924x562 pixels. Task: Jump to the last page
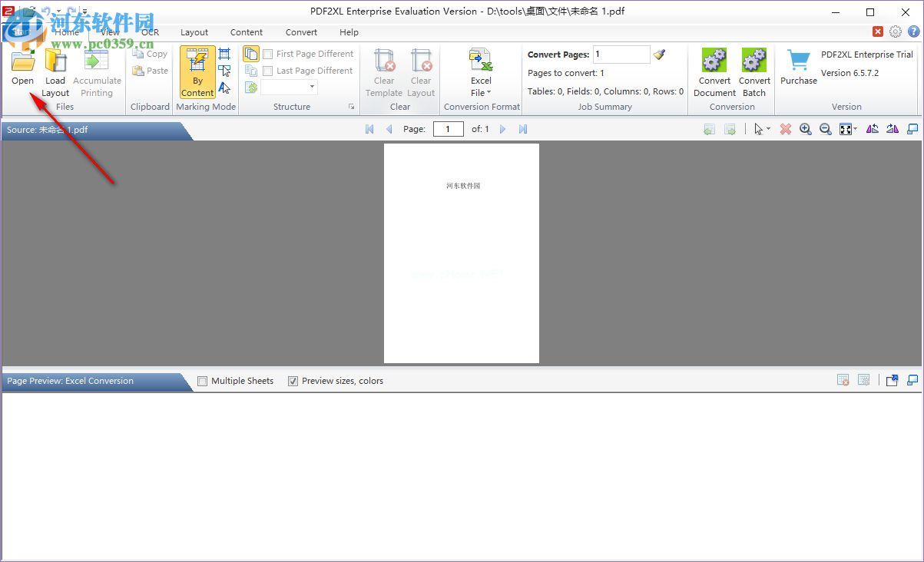[523, 129]
